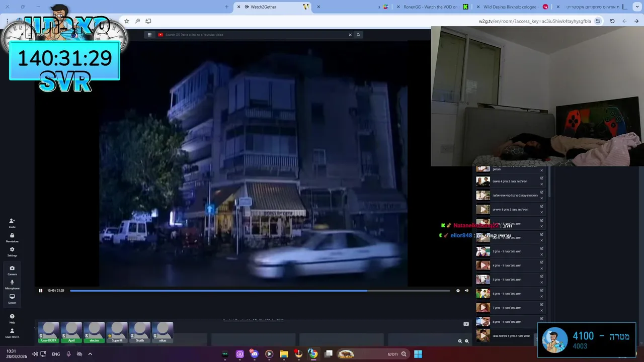The image size is (644, 362).
Task: Edit playlist item עונה 1 - פרק 8
Action: 542,318
